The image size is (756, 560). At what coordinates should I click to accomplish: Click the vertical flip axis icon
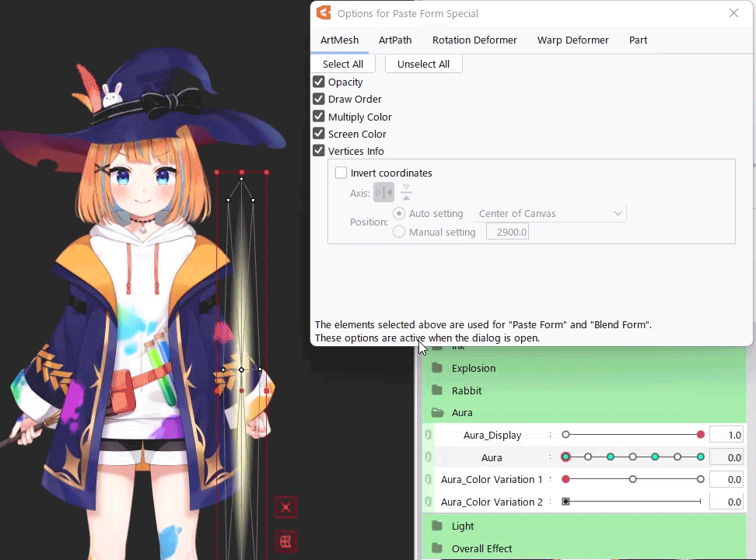pos(406,193)
